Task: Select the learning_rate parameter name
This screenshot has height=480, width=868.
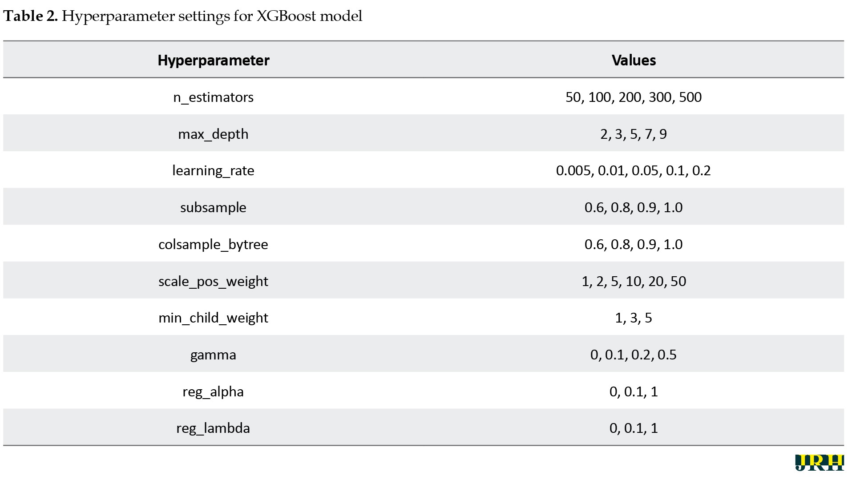Action: (213, 170)
